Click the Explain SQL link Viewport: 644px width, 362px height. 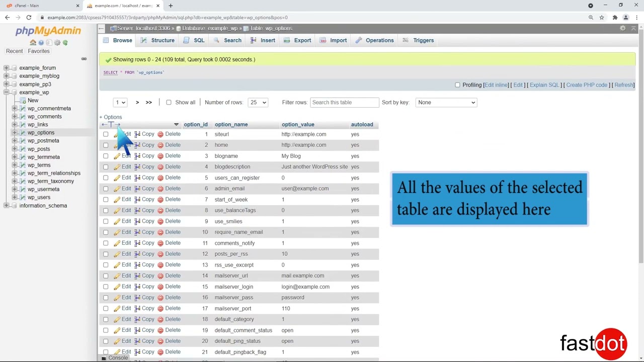coord(544,85)
